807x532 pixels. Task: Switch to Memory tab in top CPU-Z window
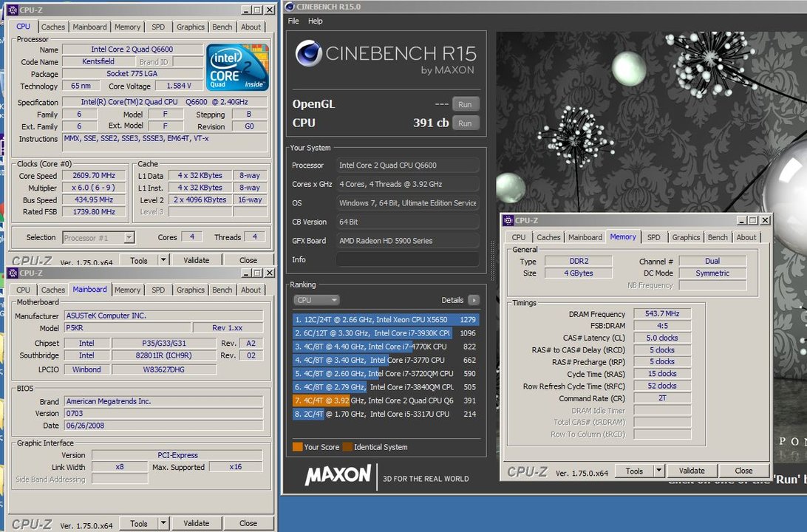point(128,27)
